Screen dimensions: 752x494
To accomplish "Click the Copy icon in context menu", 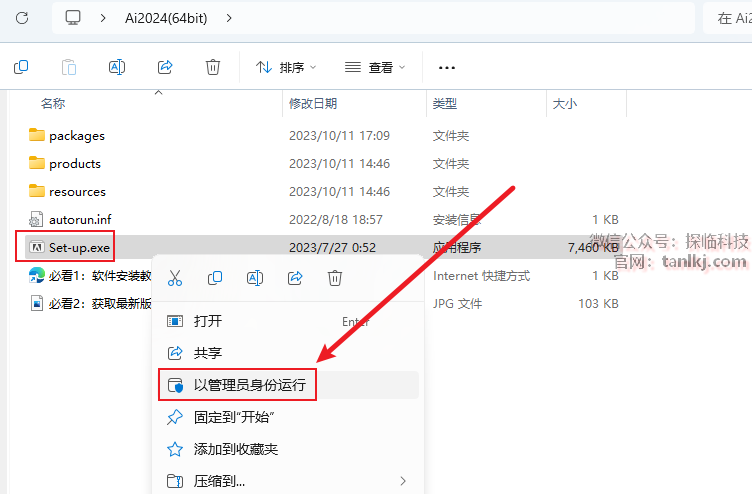I will pos(215,278).
